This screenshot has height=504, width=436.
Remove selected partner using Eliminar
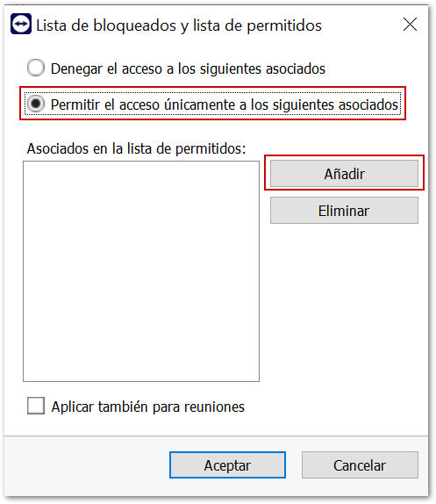[x=344, y=211]
